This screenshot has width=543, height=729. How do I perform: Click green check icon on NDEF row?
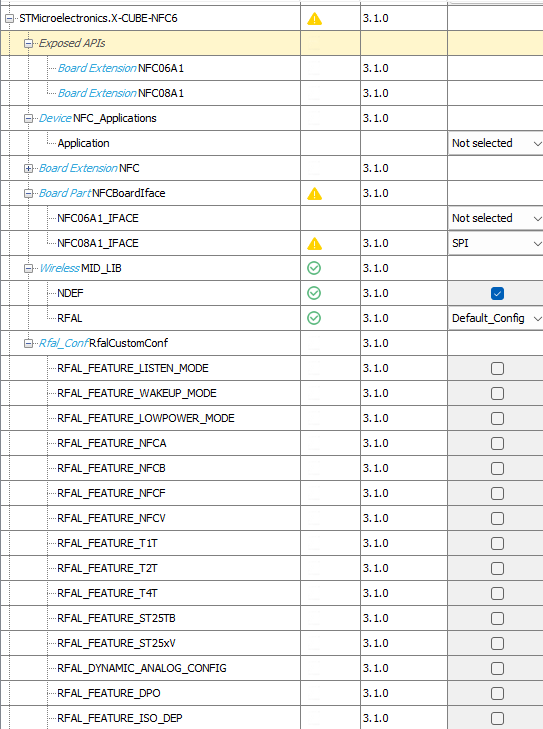pos(314,293)
